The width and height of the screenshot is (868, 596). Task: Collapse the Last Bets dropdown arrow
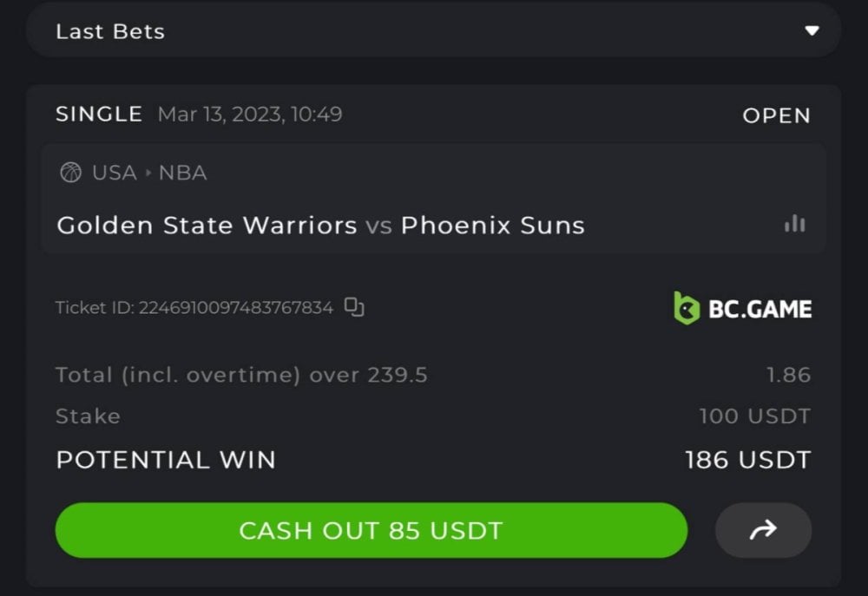[x=812, y=31]
